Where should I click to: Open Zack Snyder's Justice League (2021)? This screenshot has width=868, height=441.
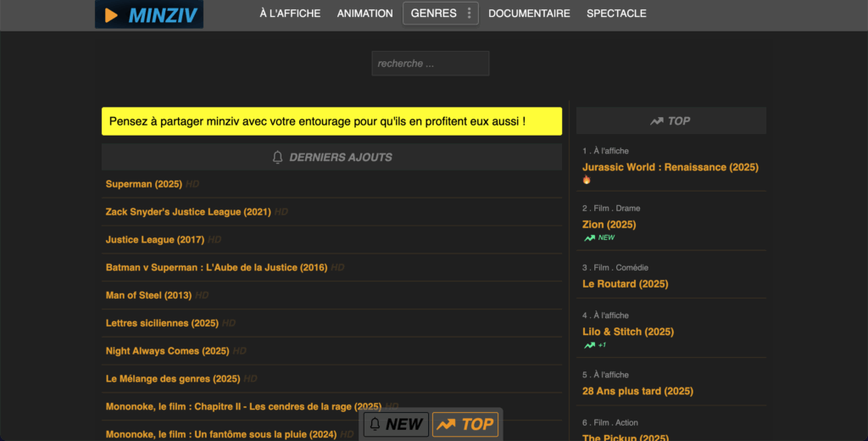[x=188, y=212]
